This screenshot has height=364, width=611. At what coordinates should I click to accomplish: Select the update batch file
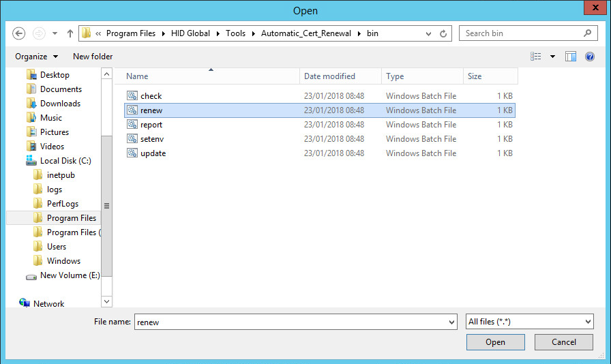153,153
